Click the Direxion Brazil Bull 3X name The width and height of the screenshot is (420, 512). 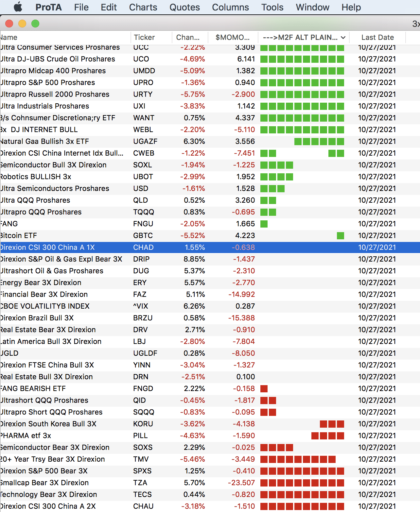coord(37,318)
